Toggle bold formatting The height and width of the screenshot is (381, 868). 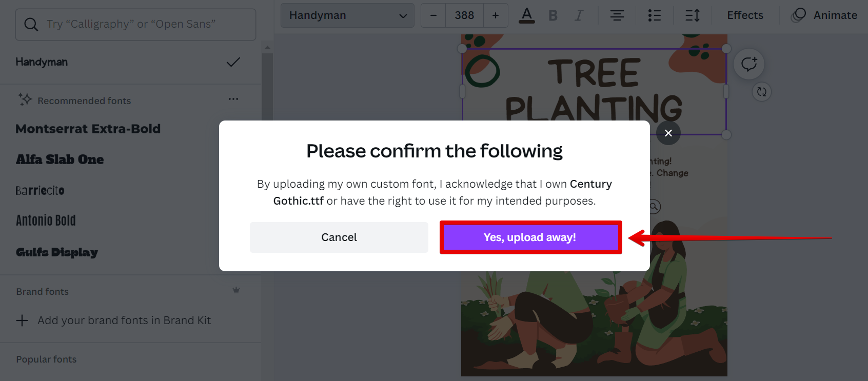(553, 15)
